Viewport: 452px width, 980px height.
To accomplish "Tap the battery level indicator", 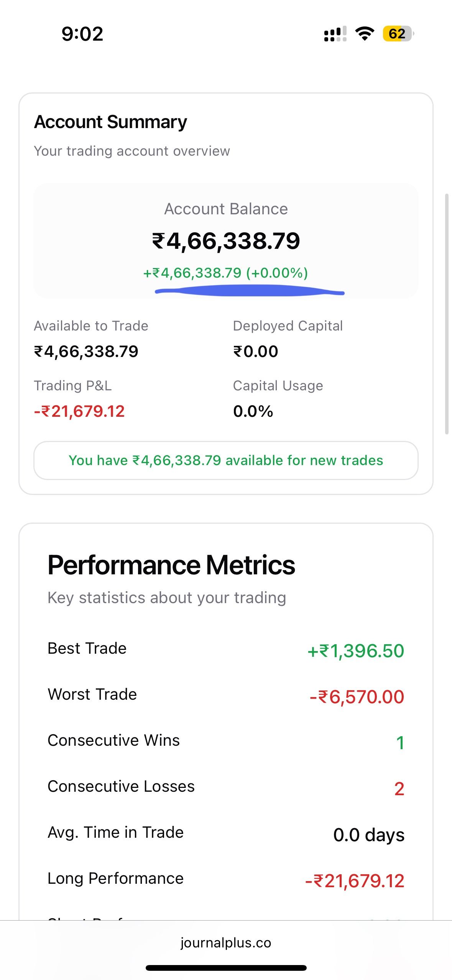I will pos(398,34).
